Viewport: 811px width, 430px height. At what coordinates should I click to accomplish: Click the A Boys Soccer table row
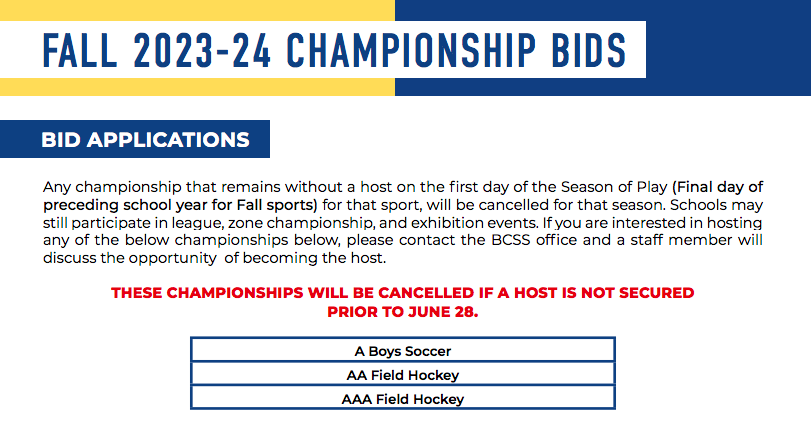tap(403, 350)
